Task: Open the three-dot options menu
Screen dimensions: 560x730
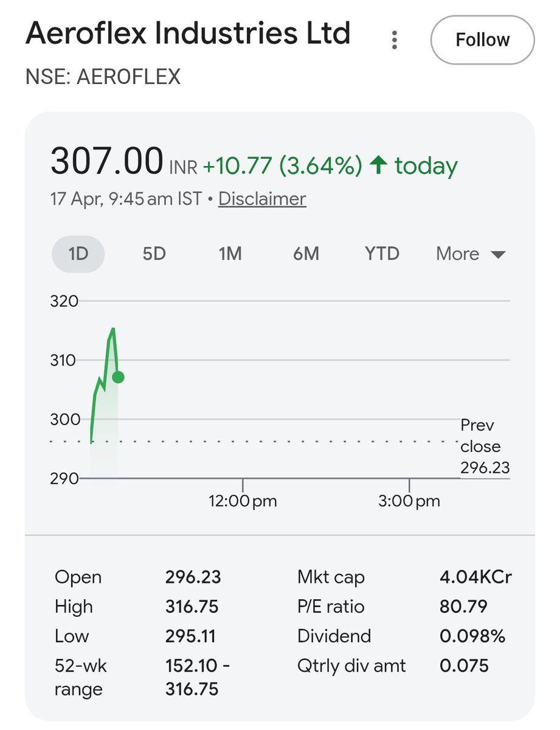Action: 395,40
